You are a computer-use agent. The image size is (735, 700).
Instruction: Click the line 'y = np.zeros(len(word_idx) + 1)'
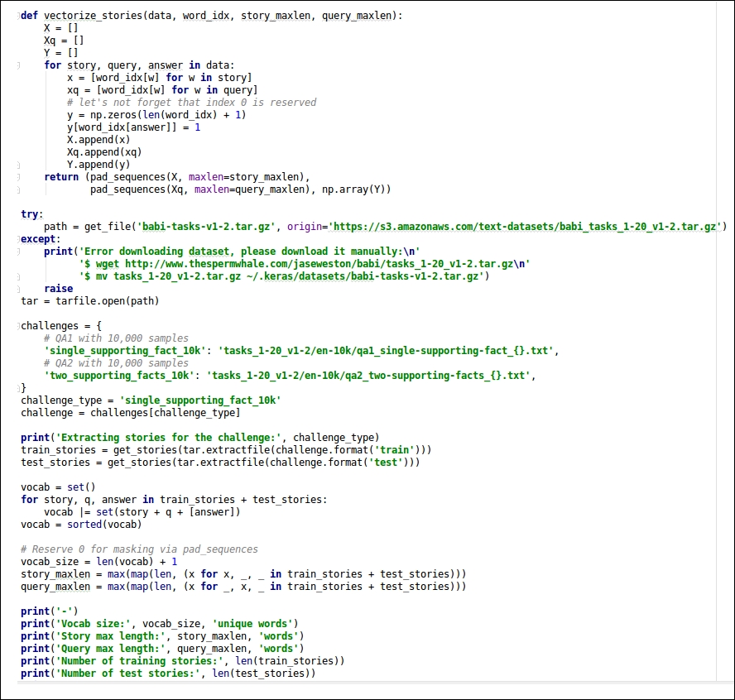tap(156, 115)
